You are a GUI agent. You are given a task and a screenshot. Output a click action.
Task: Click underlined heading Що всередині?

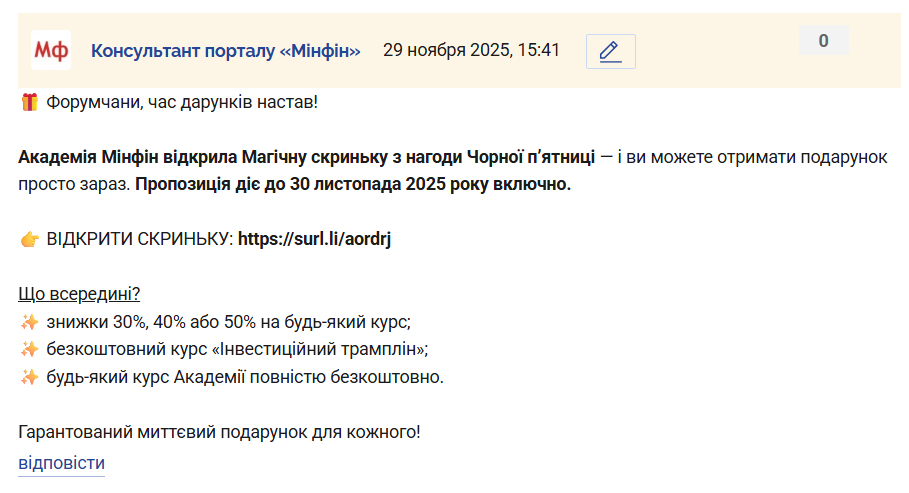pos(79,294)
